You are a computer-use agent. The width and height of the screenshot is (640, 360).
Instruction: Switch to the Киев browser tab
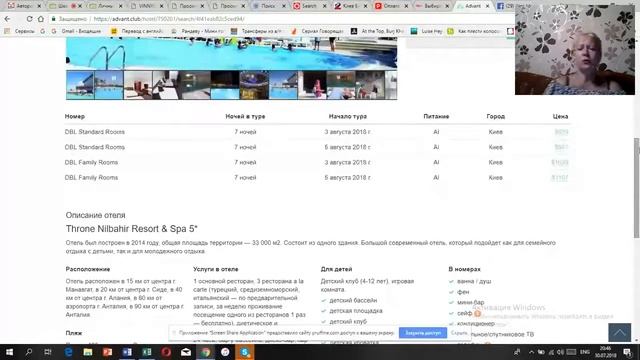pos(350,6)
